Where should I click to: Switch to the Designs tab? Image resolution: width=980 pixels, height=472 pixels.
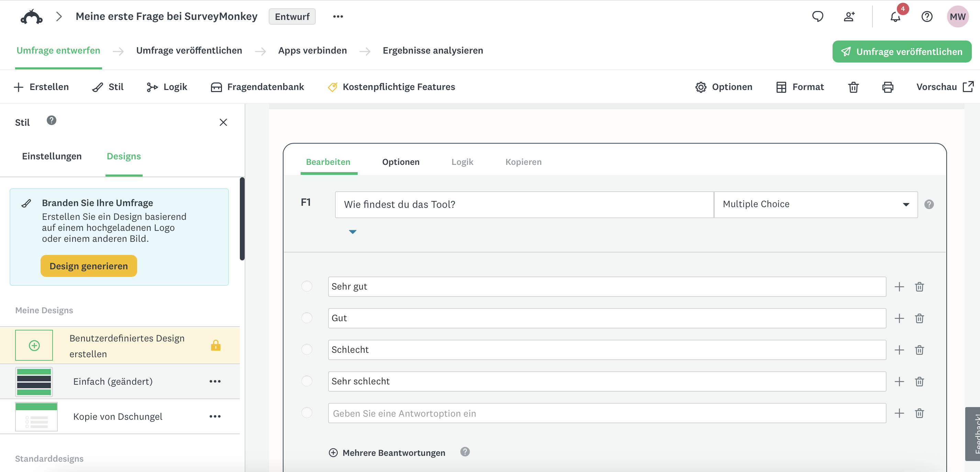124,156
